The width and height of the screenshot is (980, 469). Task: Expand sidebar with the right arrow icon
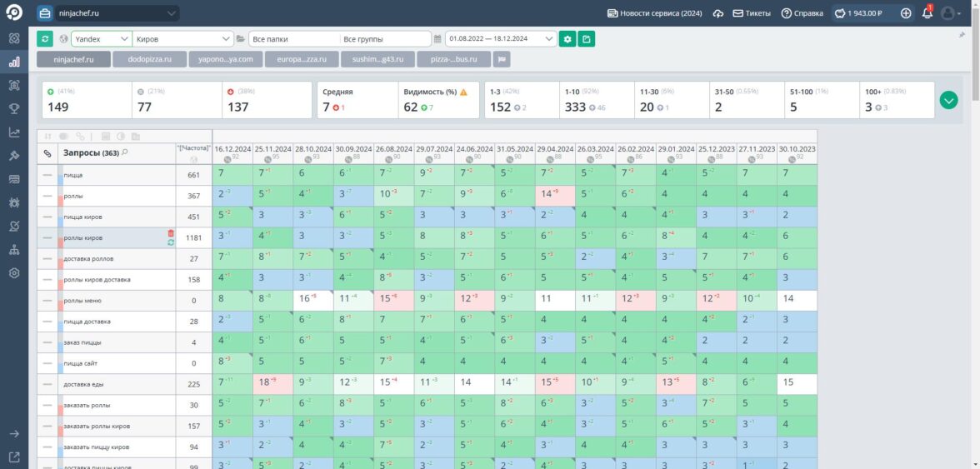pos(13,433)
